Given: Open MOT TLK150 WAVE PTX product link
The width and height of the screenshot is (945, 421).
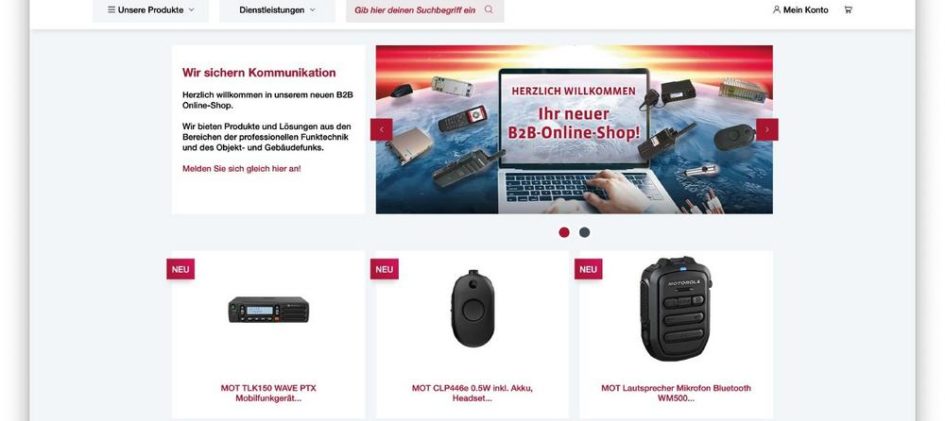Looking at the screenshot, I should (x=268, y=393).
